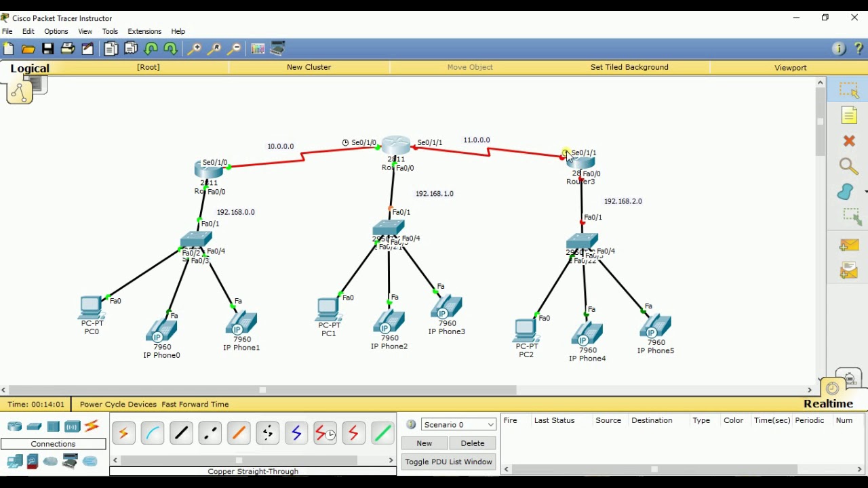Click the New scenario button
868x488 pixels.
[x=425, y=443]
